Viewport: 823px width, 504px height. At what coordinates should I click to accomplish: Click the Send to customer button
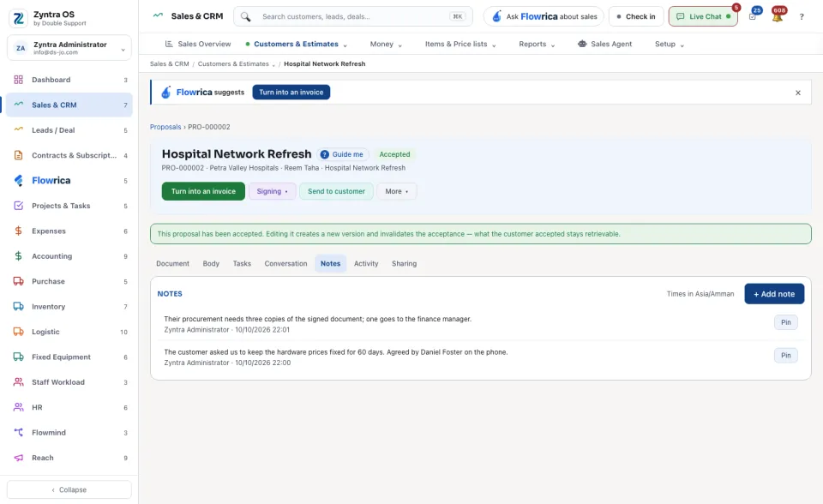tap(336, 192)
